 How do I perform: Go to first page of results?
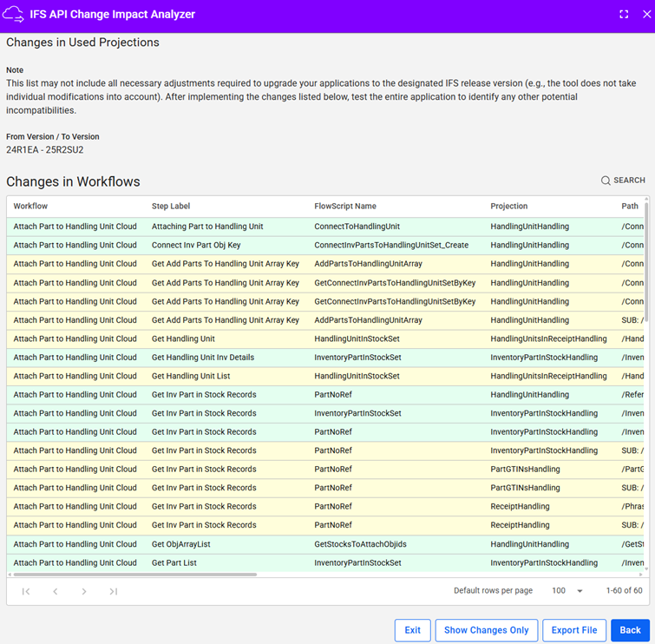(26, 591)
